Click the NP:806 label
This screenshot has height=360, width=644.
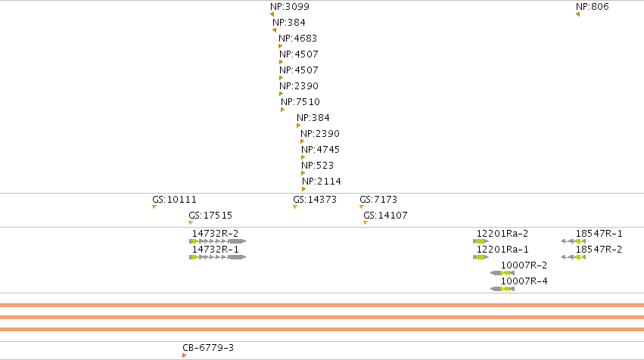tap(593, 7)
